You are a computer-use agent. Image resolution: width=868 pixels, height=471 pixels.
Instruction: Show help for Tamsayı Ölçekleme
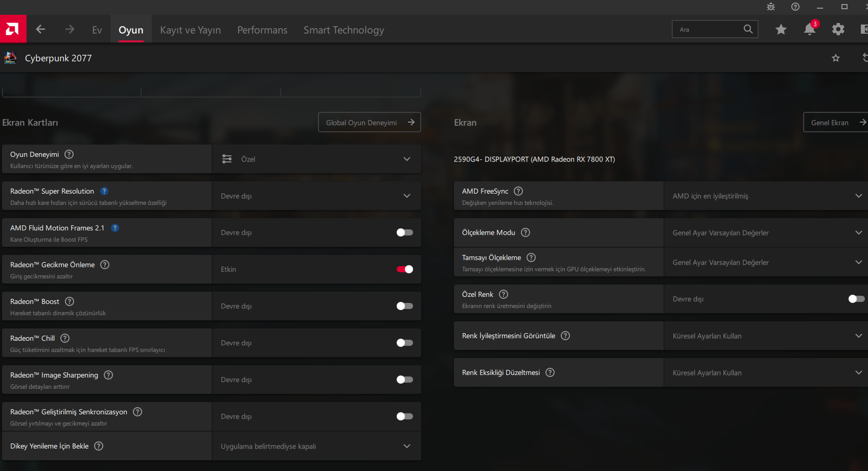(531, 257)
